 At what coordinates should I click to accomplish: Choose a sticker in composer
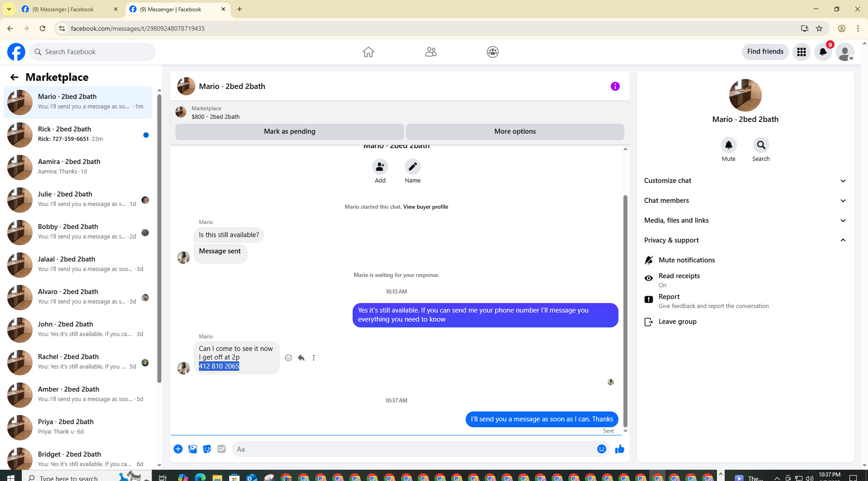click(207, 449)
